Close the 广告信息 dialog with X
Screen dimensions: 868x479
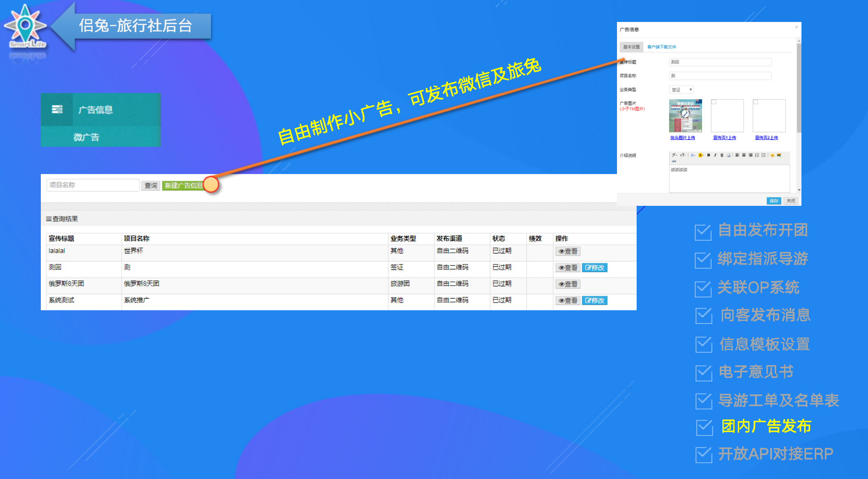[797, 27]
